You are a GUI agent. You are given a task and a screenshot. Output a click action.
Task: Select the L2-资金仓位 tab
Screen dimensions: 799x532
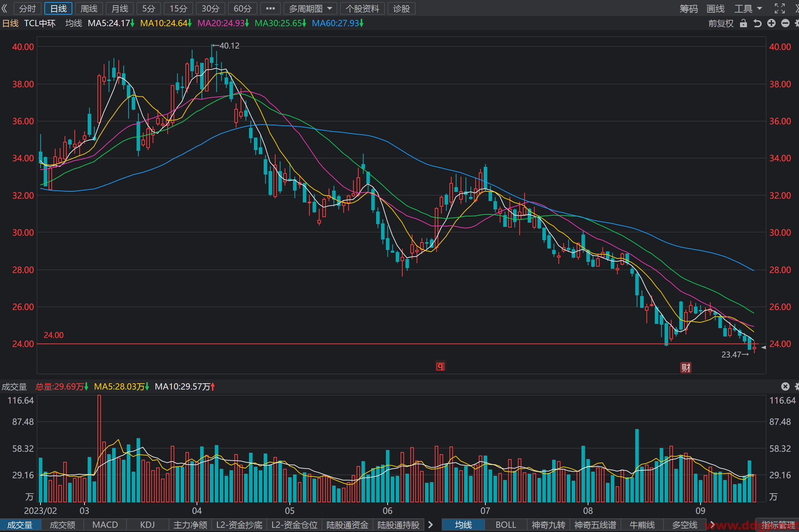(294, 525)
